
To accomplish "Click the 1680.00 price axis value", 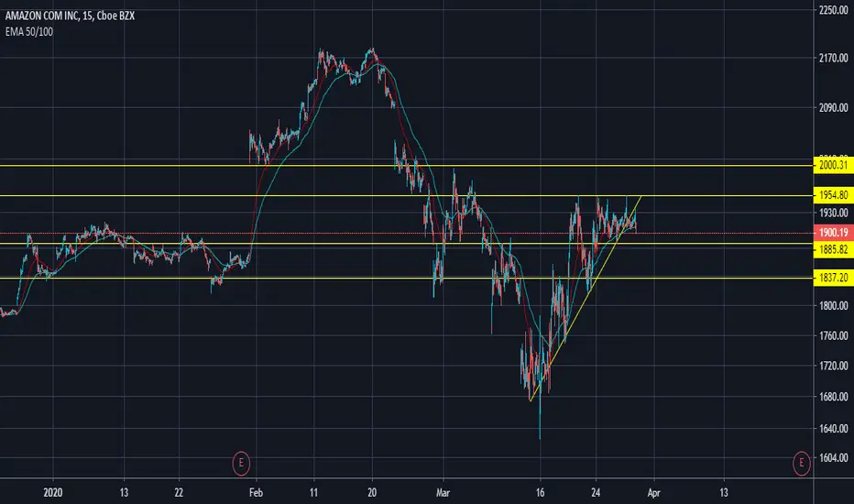I will click(833, 397).
